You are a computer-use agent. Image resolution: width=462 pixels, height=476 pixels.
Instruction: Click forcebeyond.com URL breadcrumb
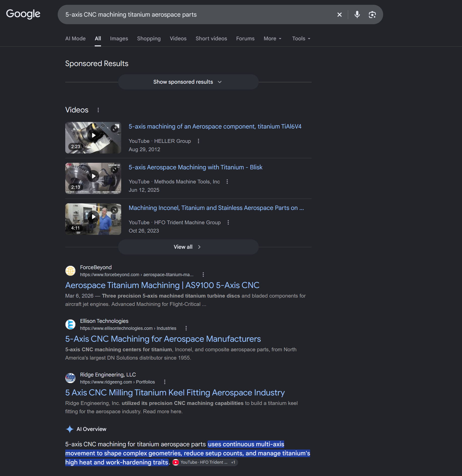click(137, 275)
